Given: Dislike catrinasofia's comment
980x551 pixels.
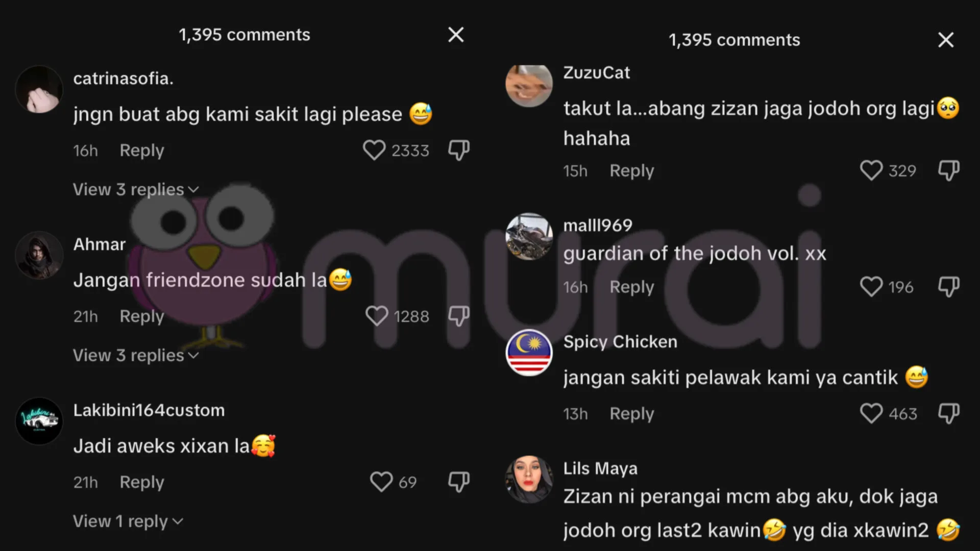Looking at the screenshot, I should click(x=458, y=151).
